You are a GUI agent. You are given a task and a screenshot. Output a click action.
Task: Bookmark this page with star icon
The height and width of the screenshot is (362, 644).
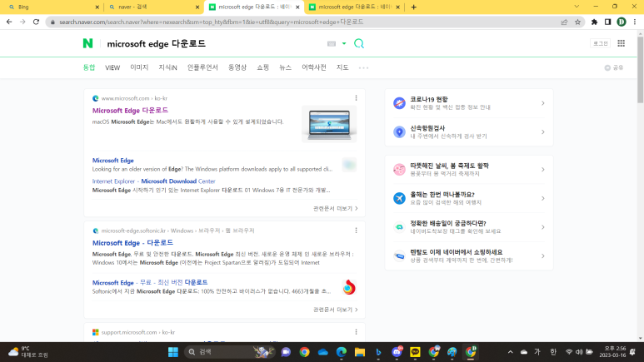coord(578,22)
